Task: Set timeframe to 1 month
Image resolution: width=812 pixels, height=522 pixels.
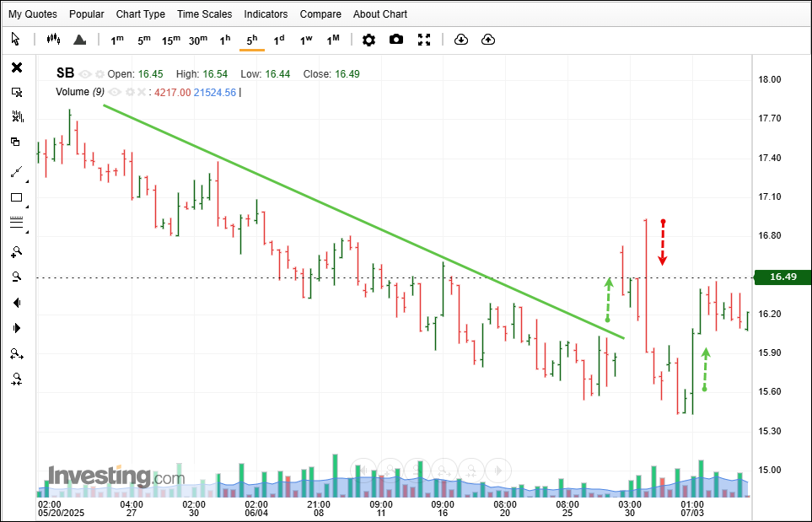Action: pos(333,40)
